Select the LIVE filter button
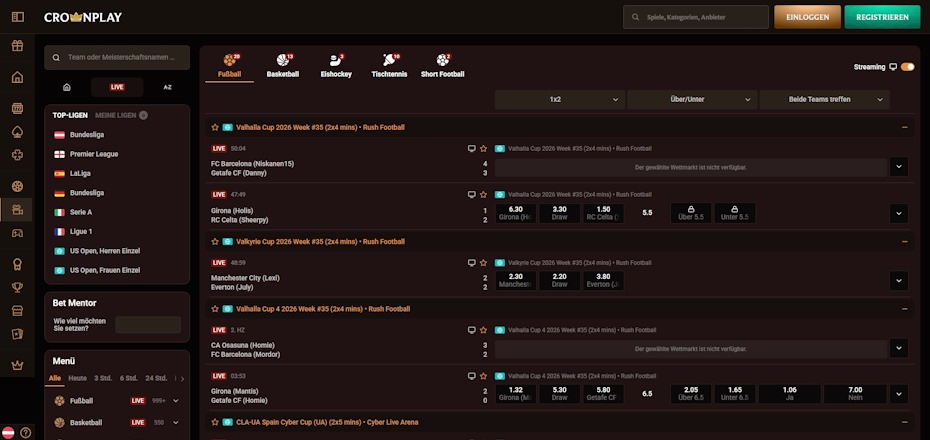The image size is (930, 440). [x=117, y=87]
